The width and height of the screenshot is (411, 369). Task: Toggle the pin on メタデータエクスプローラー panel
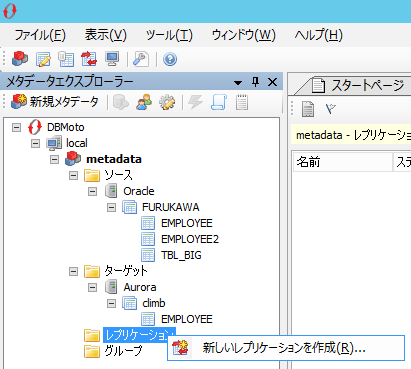pyautogui.click(x=255, y=82)
